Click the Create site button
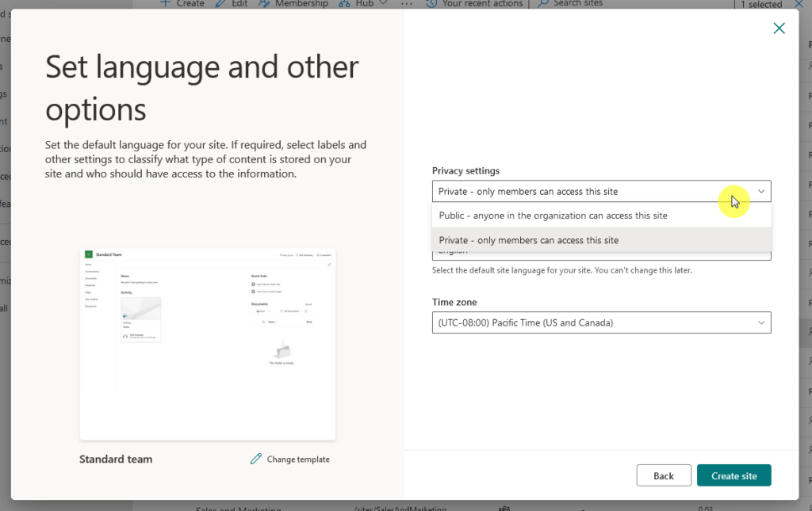 (733, 476)
